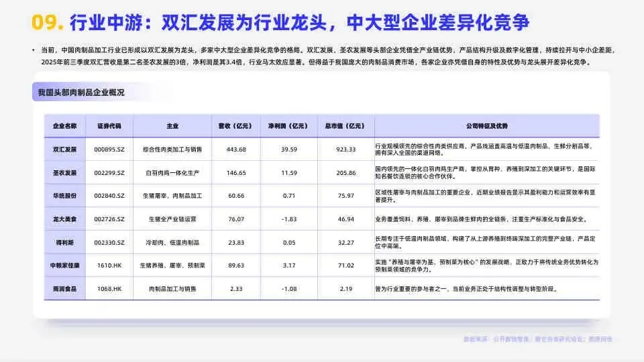The width and height of the screenshot is (644, 362).
Task: Select the company name 得利斯
Action: (x=65, y=243)
